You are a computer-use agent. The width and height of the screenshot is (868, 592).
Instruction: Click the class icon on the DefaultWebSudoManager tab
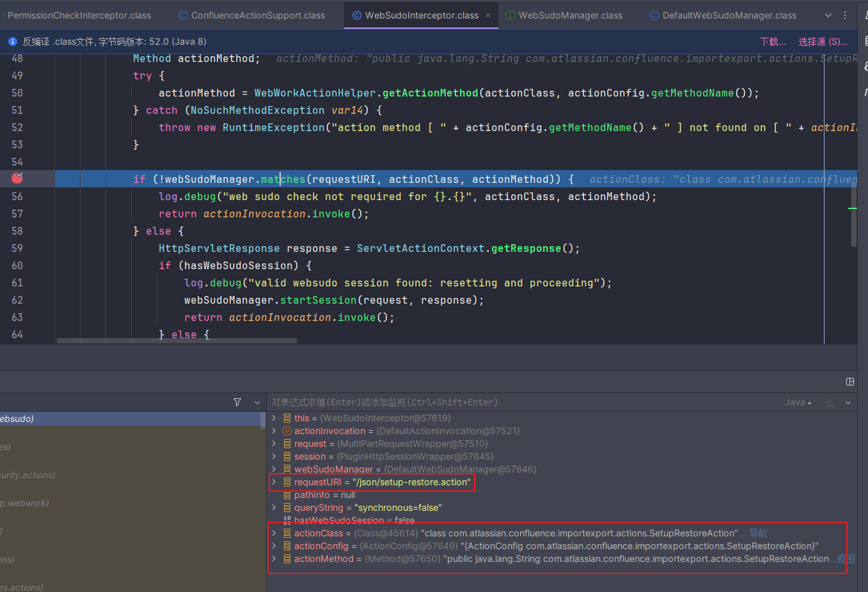point(654,15)
